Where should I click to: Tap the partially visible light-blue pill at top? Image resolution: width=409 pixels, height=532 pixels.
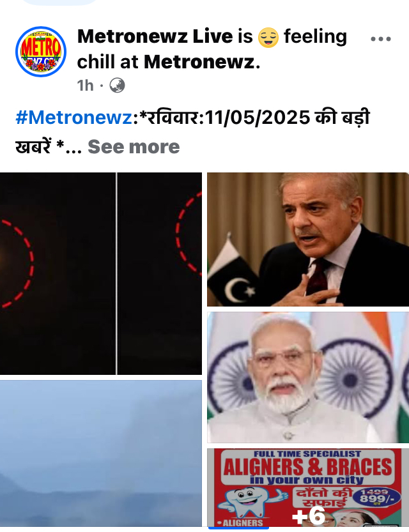[x=59, y=3]
